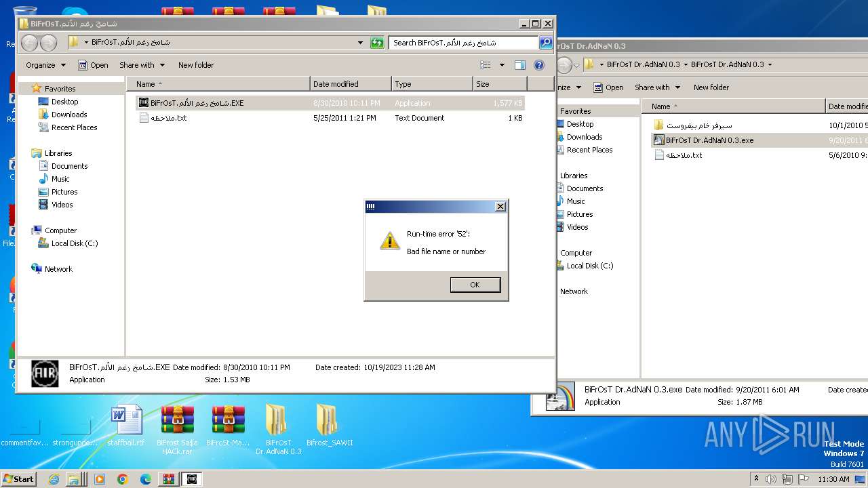Click the 8/30/2010 10:11 PM date cell
Screen dimensions: 868x488
pos(347,103)
